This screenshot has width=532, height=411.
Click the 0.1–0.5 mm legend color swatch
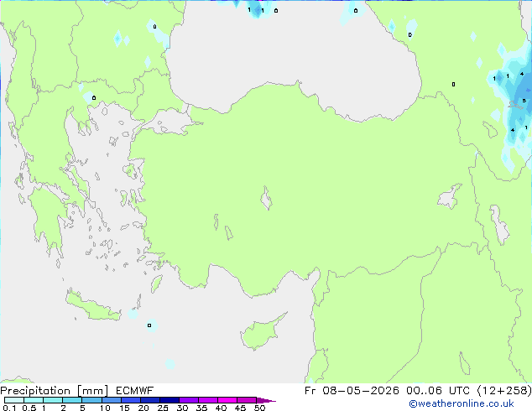[14, 400]
